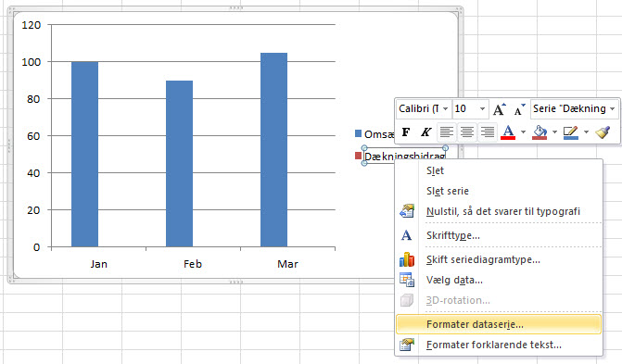Viewport: 622px width, 364px height.
Task: Align text right in mini toolbar
Action: coord(488,132)
